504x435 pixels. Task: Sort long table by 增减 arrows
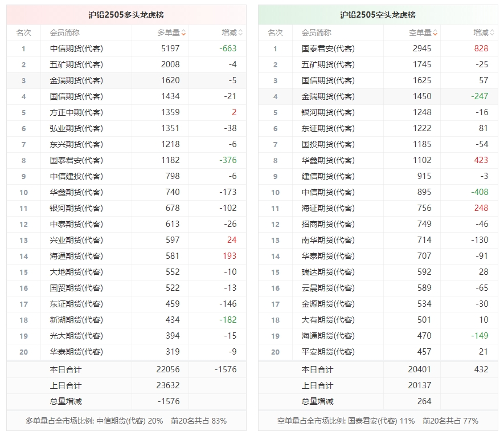pyautogui.click(x=240, y=33)
